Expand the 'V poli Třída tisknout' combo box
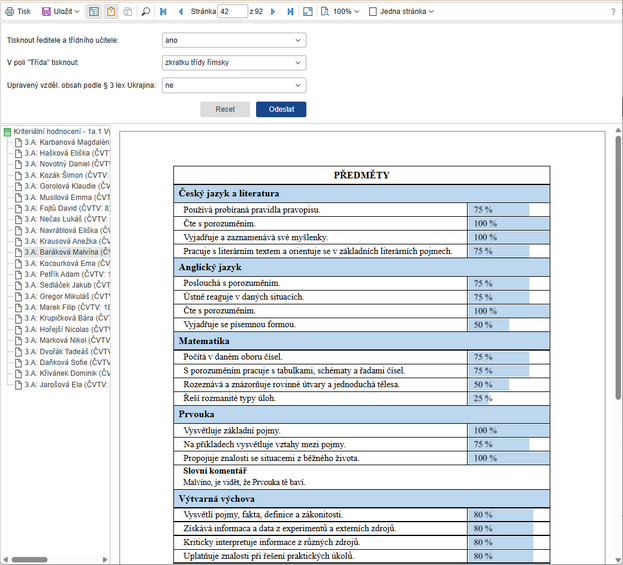This screenshot has width=623, height=565. click(233, 63)
